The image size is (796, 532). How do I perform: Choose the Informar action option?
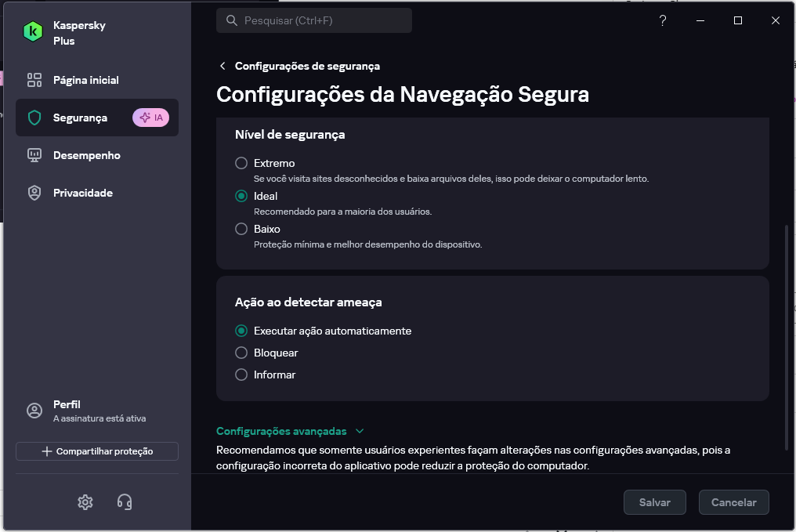pyautogui.click(x=241, y=375)
